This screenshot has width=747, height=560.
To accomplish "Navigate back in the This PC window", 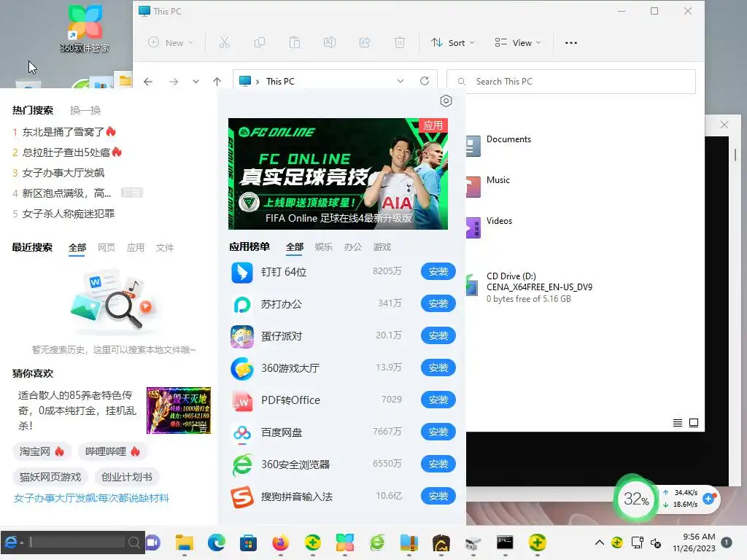I will (x=148, y=82).
